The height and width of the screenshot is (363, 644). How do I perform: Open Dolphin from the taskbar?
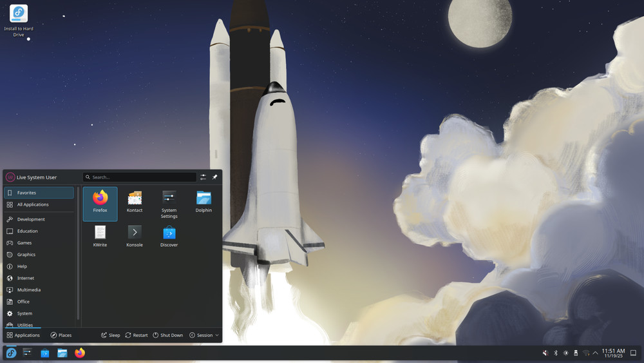coord(62,353)
